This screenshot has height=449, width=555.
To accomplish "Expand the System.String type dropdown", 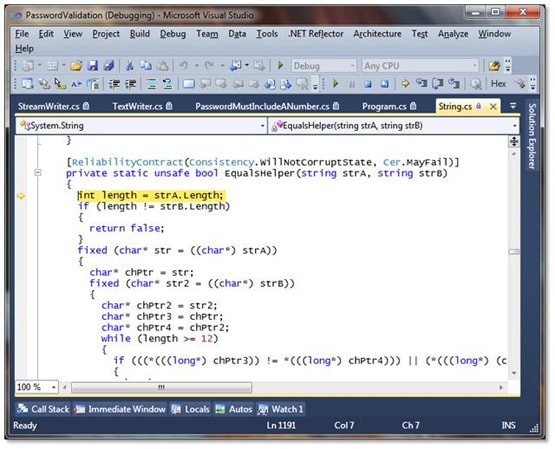I will point(141,126).
